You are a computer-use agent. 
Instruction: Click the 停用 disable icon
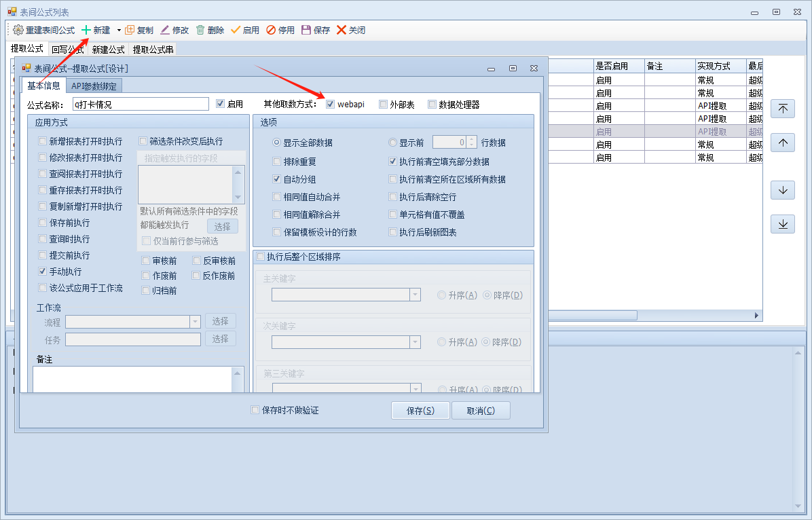click(271, 31)
